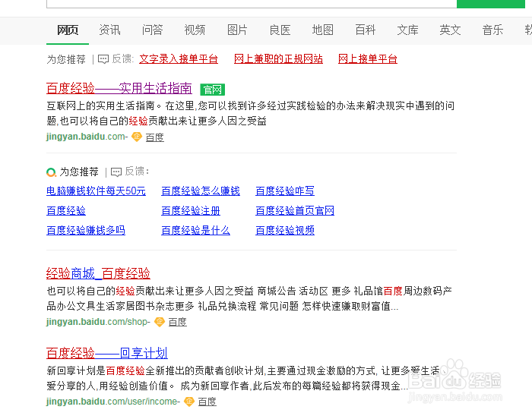Screen dimensions: 532x416
Task: Click the green 为您推荐 circle icon
Action: coord(51,172)
